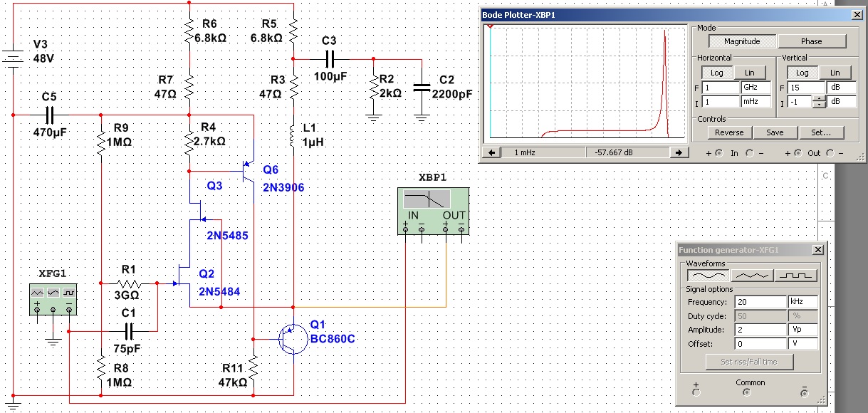868x413 pixels.
Task: Click the Bode plot cursor marker at top
Action: [490, 27]
